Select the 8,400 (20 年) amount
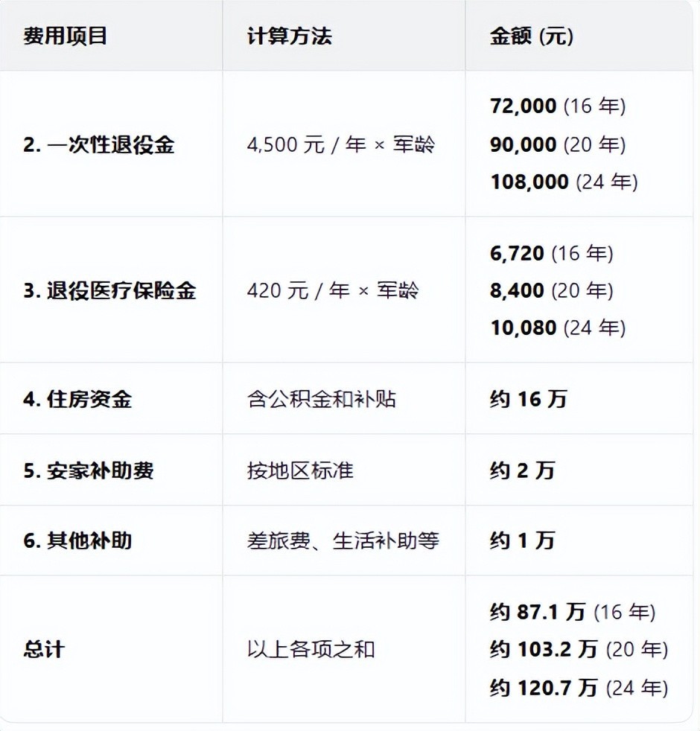 pos(552,290)
